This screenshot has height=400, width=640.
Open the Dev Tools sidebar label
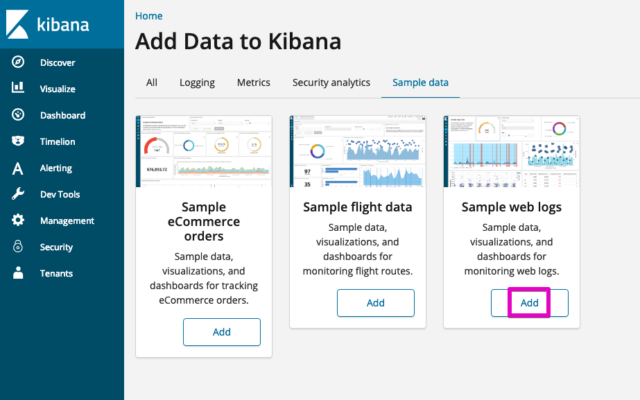click(60, 194)
